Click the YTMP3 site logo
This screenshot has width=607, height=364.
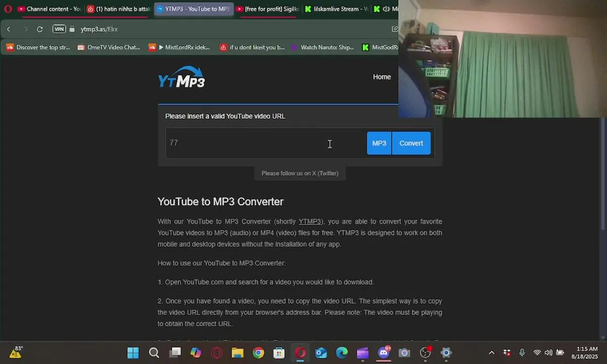181,77
